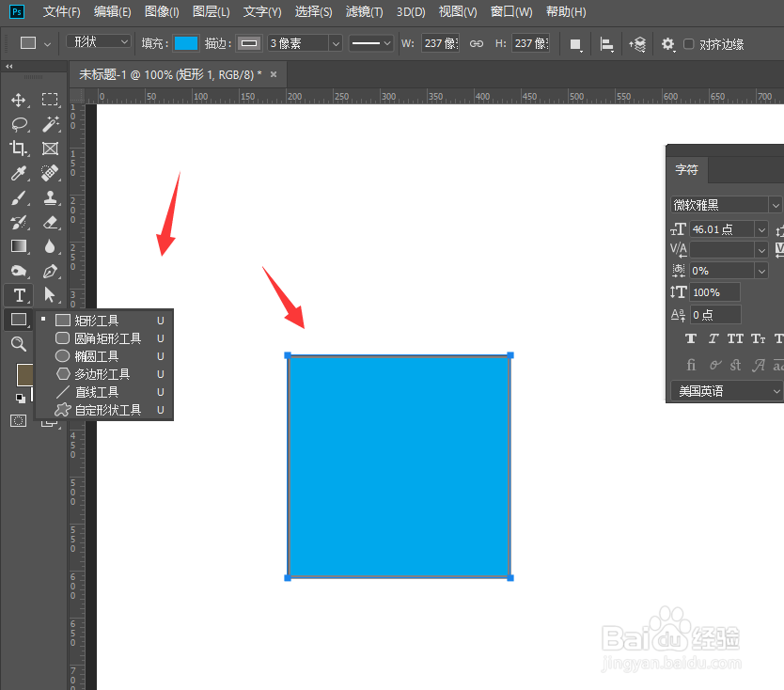Toggle contextual alternates button
Viewport: 784px width, 690px height.
pos(715,365)
